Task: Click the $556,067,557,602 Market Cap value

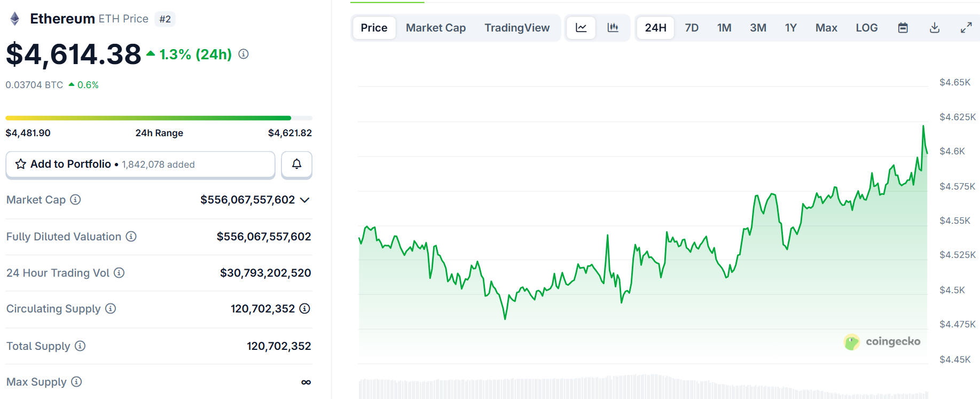Action: tap(248, 200)
